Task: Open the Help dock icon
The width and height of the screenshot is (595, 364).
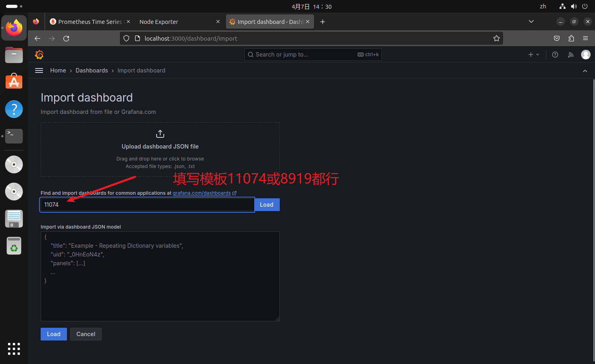Action: click(14, 109)
